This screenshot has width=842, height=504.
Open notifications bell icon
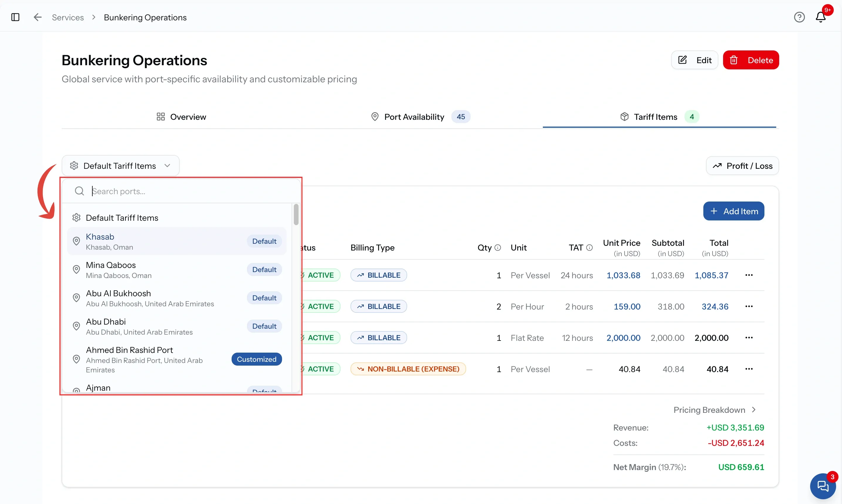coord(820,17)
